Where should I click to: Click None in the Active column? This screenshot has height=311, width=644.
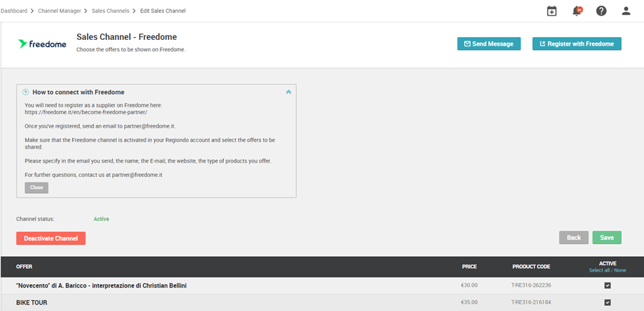click(620, 270)
